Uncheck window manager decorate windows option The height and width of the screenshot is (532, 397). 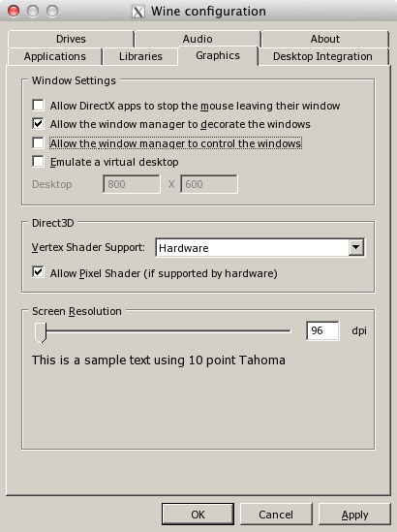[38, 123]
